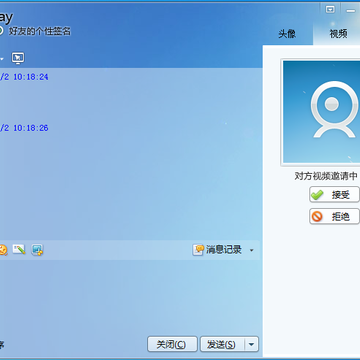Expand the send options arrow beside 发送(S)
This screenshot has width=360, height=360.
point(252,344)
